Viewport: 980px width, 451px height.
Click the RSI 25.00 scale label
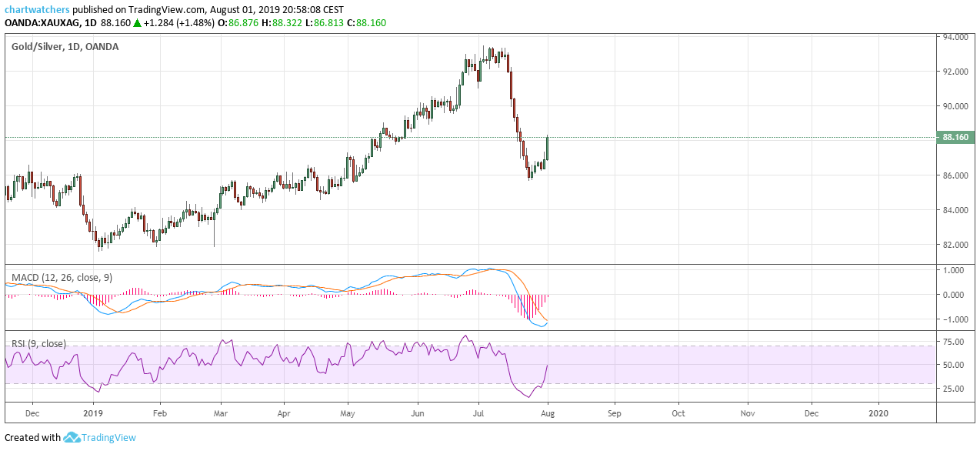pos(952,389)
